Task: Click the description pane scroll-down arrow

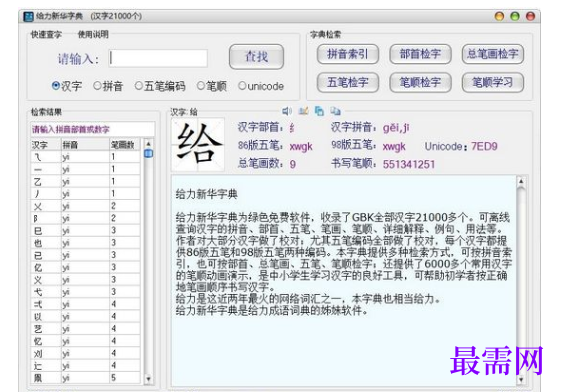Action: [521, 379]
